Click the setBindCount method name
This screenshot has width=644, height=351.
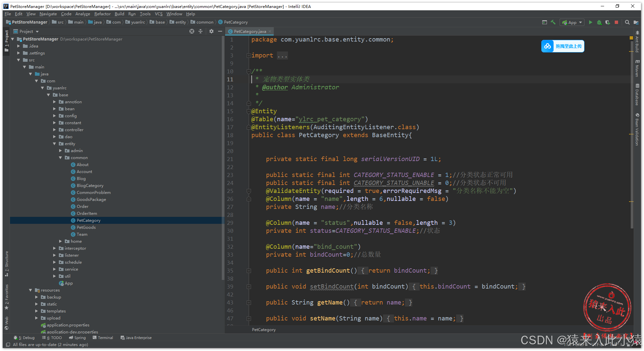pos(332,287)
